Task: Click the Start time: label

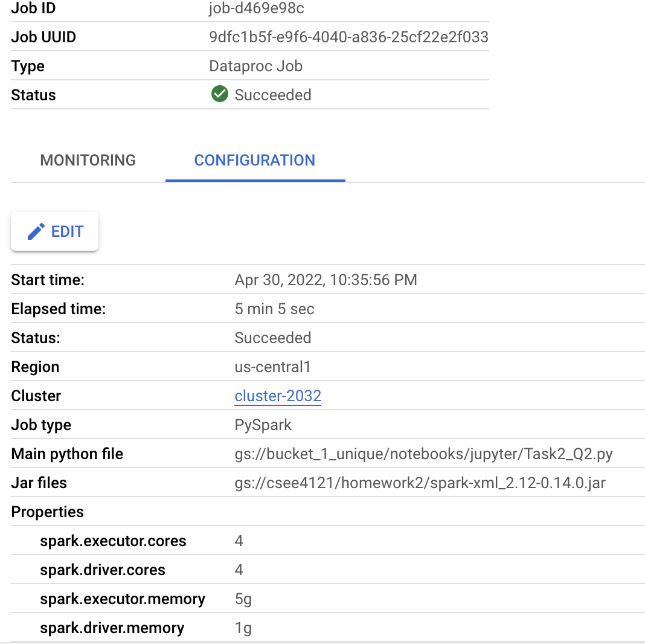Action: [48, 280]
